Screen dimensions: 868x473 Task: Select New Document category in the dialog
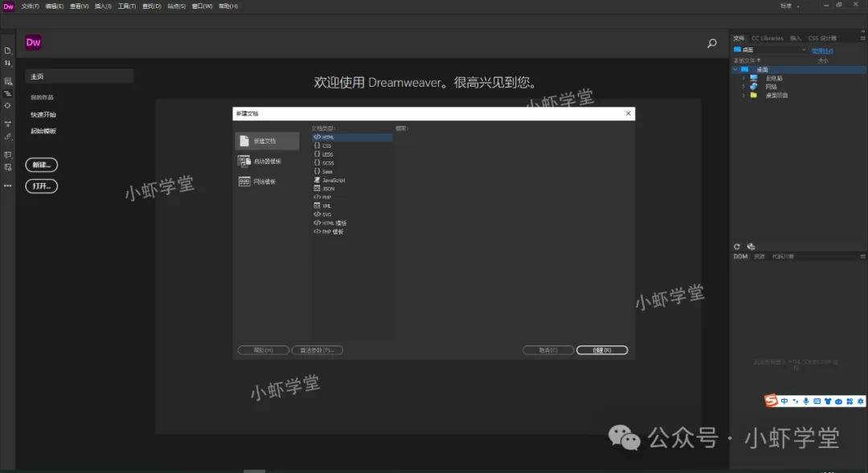(268, 141)
